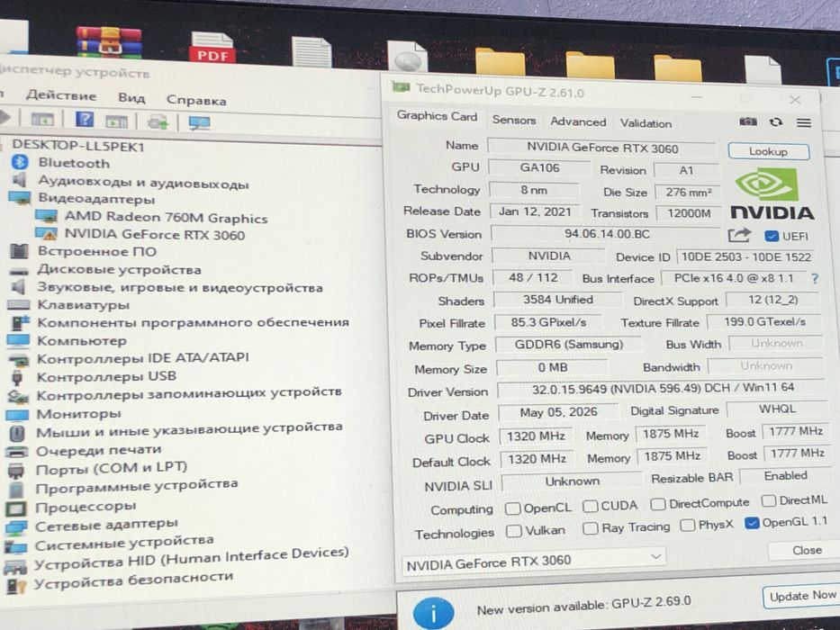The image size is (840, 630).
Task: Open the Вид menu in Device Manager
Action: (x=131, y=98)
